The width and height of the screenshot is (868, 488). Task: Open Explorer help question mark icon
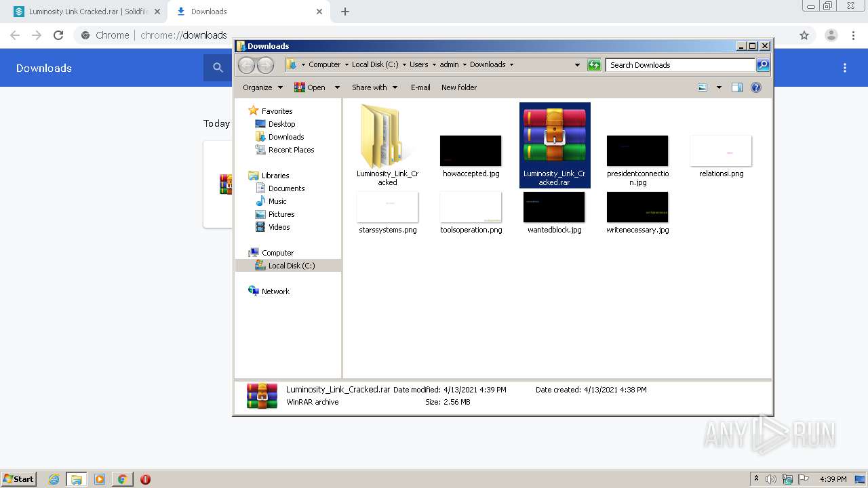[x=756, y=87]
